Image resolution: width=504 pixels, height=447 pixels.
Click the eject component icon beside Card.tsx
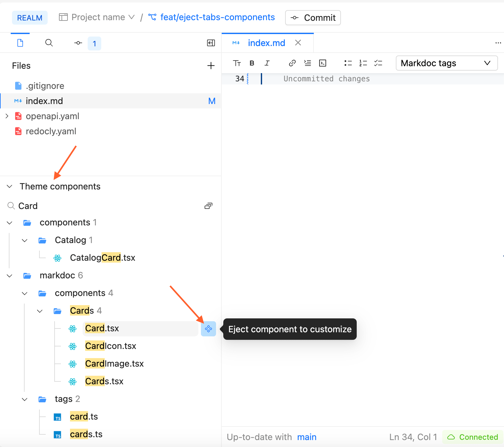click(x=208, y=329)
